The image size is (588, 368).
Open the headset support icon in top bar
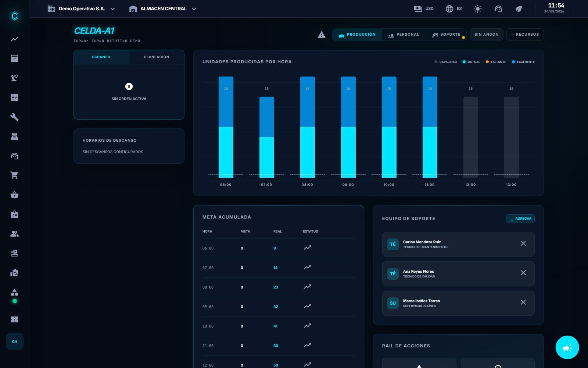tap(498, 9)
